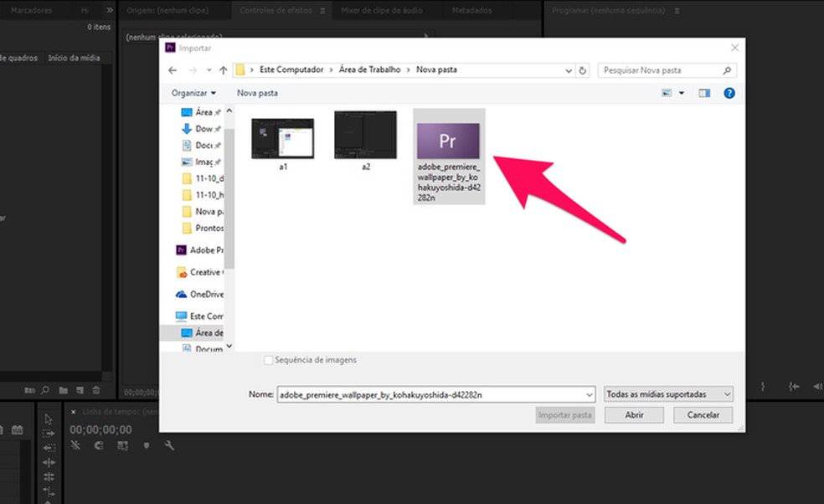Show hidden panel tabs with overflow chevrons
The image size is (824, 504).
[110, 10]
